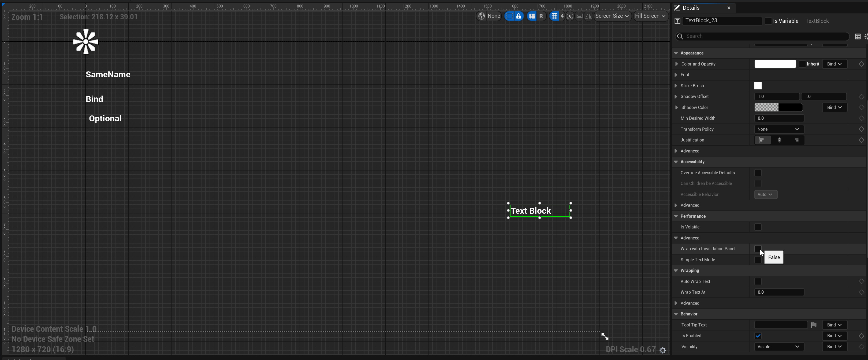
Task: Click the localization preview globe icon
Action: click(x=482, y=16)
